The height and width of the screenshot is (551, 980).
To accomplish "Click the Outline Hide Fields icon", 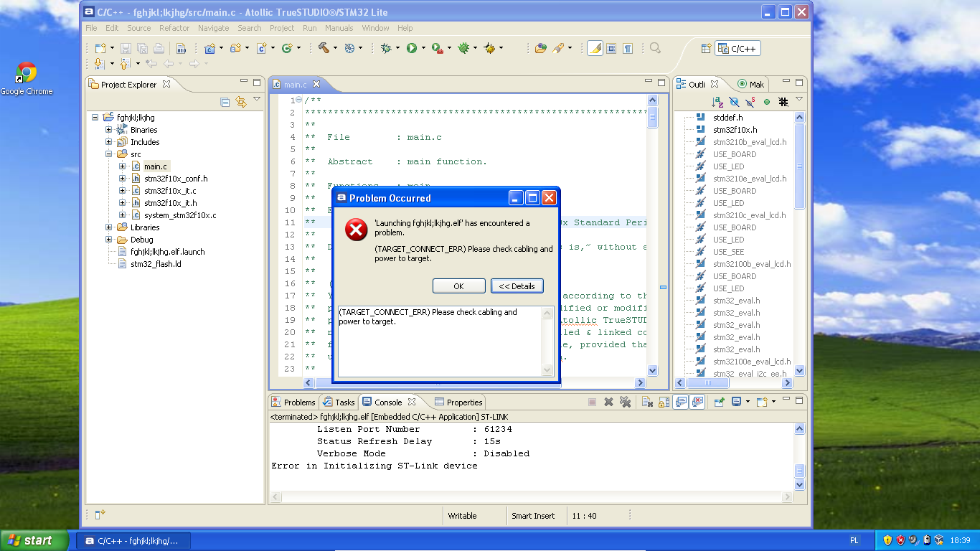I will 733,102.
